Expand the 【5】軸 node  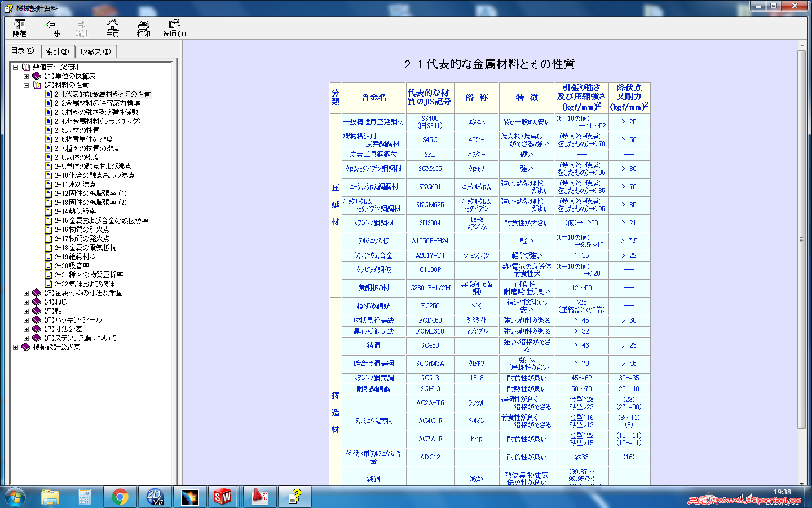point(26,311)
